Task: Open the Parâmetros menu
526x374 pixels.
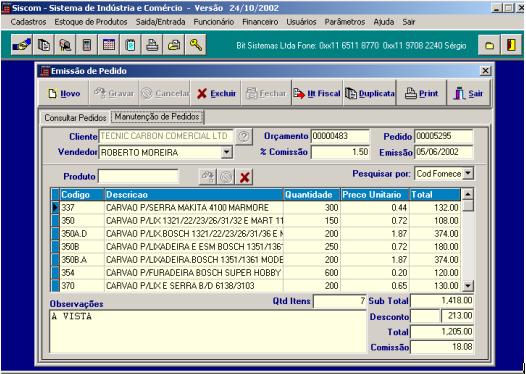Action: [x=345, y=22]
